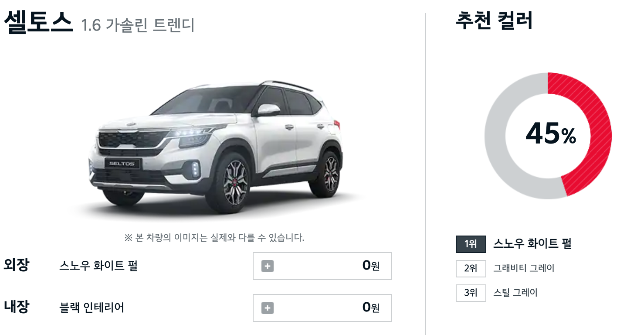
Task: Click the 추천 컬러 heading
Action: (x=494, y=20)
